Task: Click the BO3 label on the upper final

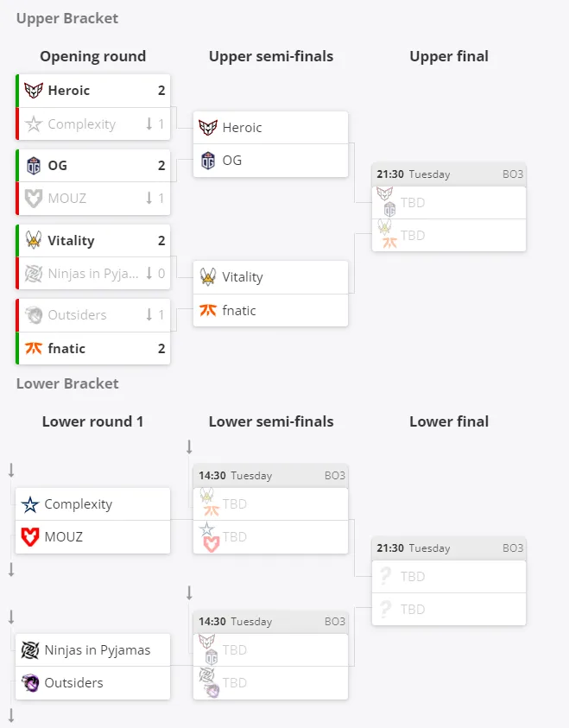Action: point(513,174)
